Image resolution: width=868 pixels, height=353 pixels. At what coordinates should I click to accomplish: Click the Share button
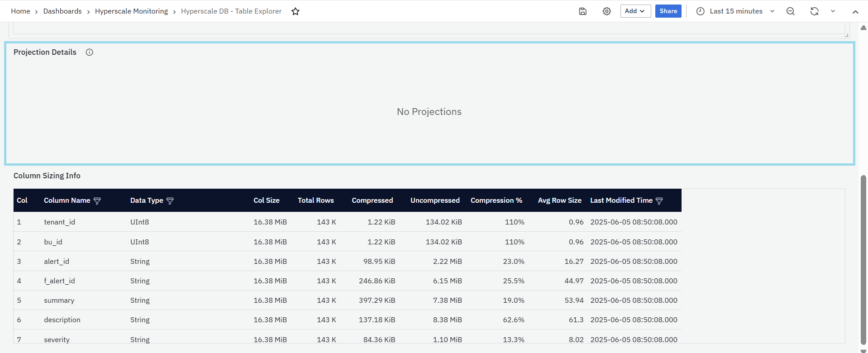tap(668, 11)
